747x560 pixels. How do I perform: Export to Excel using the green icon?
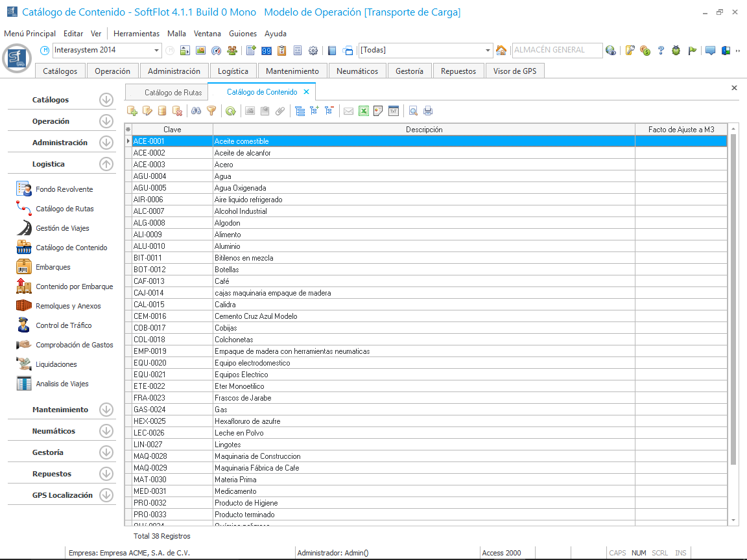[x=364, y=111]
